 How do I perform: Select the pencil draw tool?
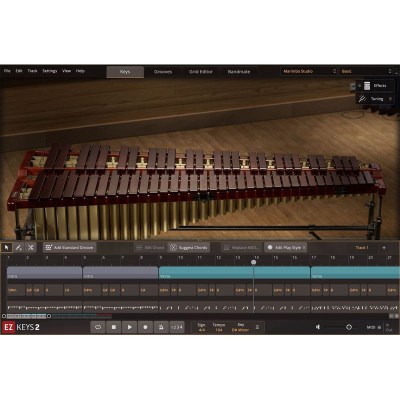pyautogui.click(x=19, y=248)
